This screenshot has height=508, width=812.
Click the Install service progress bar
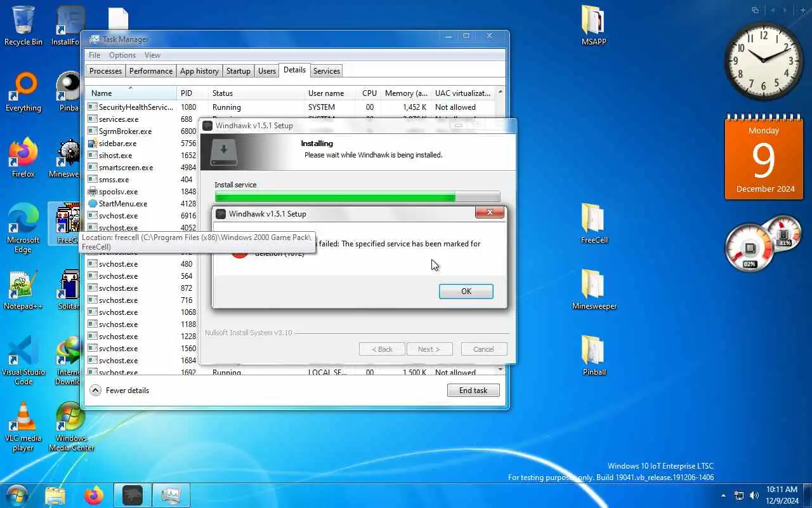coord(357,197)
